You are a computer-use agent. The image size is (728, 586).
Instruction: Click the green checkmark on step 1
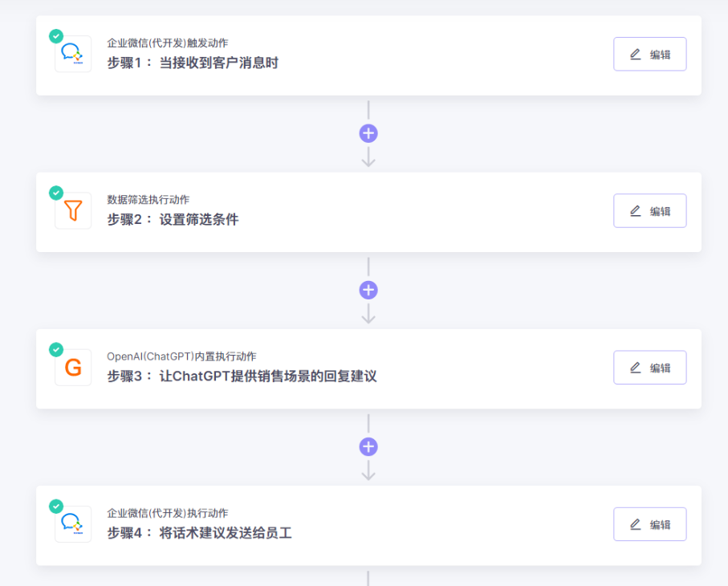[x=56, y=36]
